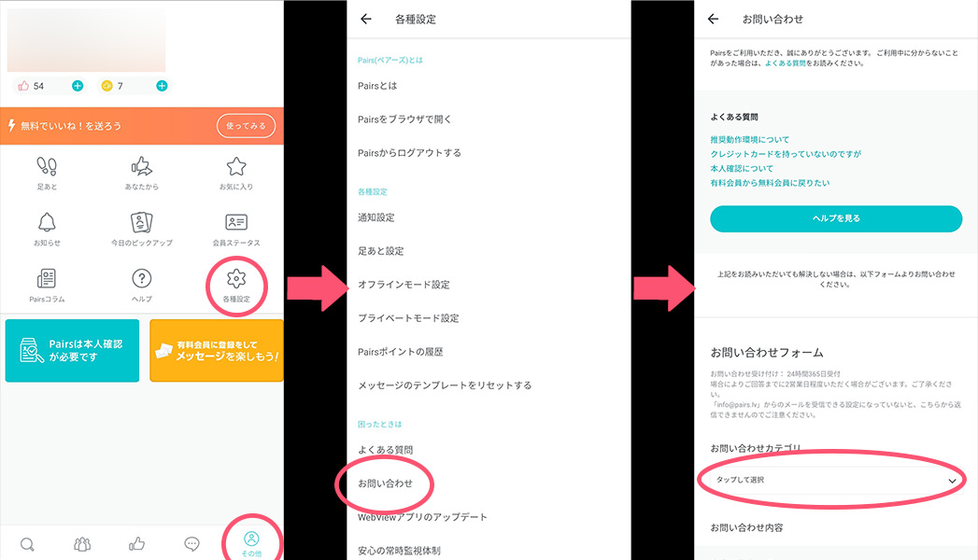Viewport: 978px width, 560px height.
Task: Open link 本人確認について
Action: coord(742,168)
